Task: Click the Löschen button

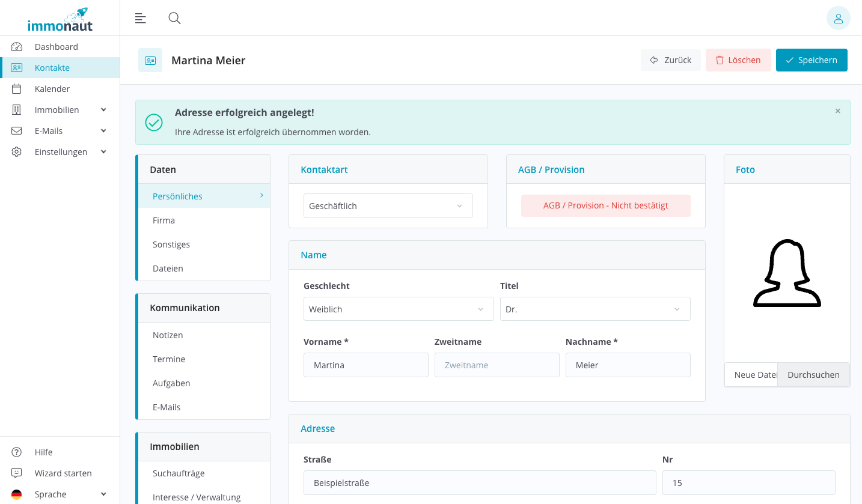Action: [x=738, y=60]
